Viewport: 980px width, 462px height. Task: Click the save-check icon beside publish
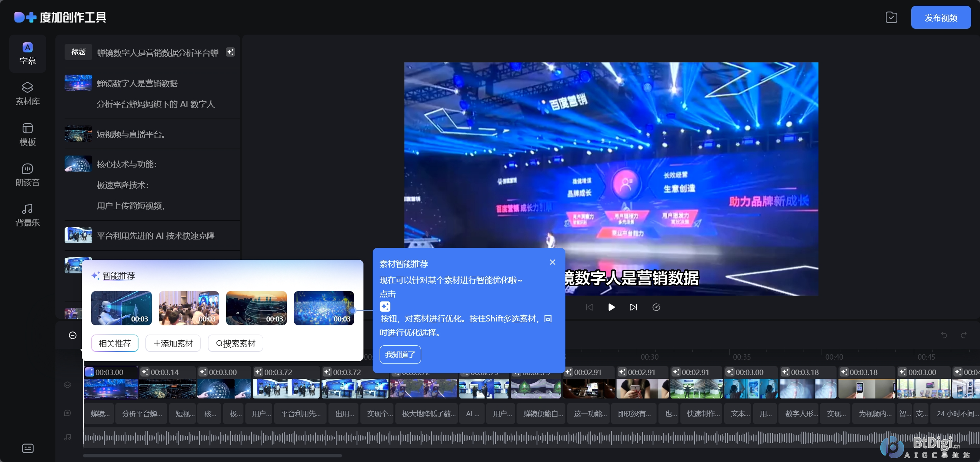point(891,18)
